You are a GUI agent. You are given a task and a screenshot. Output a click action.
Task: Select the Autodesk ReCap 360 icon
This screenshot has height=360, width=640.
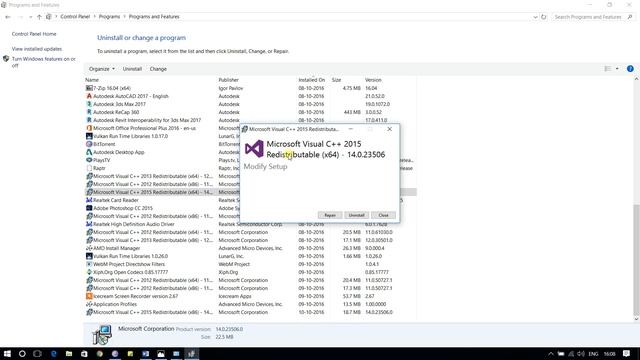click(x=89, y=112)
